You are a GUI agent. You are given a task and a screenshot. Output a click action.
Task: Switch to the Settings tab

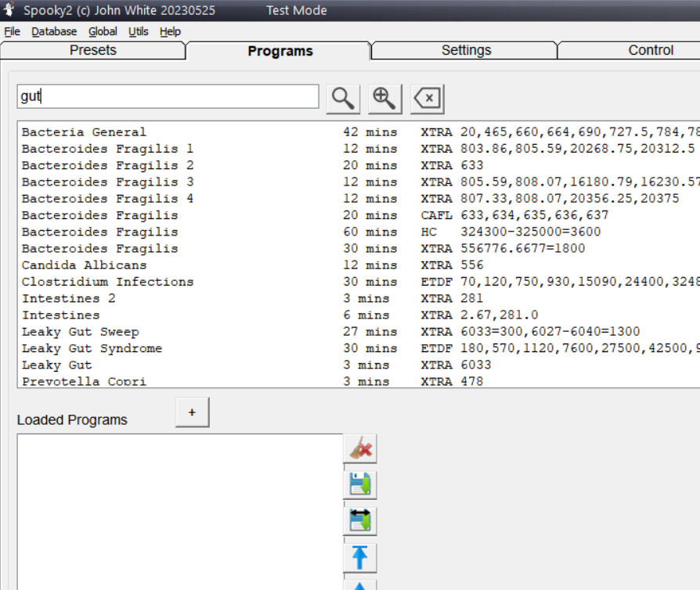pyautogui.click(x=466, y=51)
